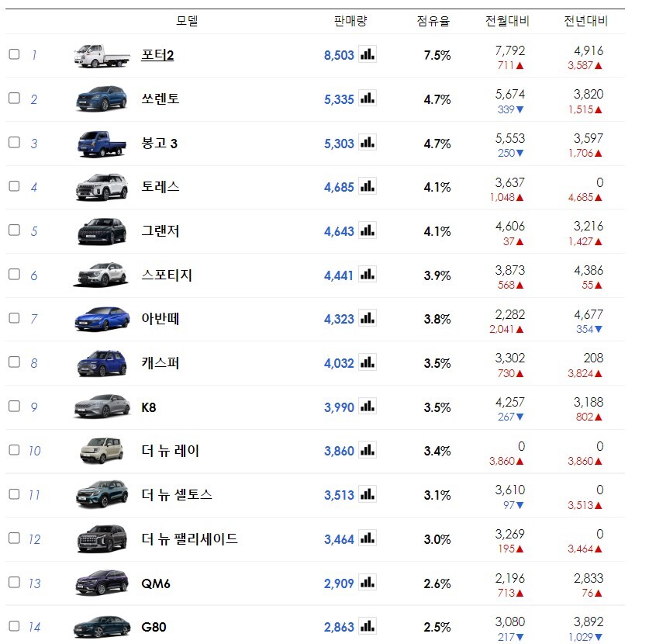Tick the checkbox beside G80

pos(14,626)
